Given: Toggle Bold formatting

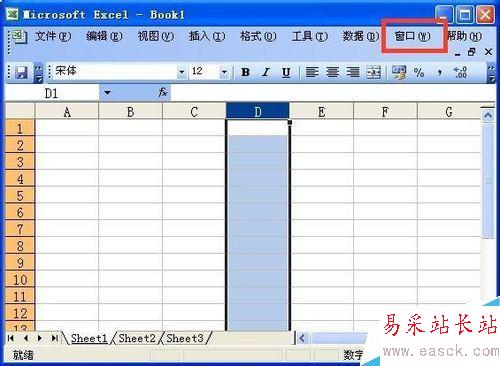Looking at the screenshot, I should pyautogui.click(x=246, y=72).
